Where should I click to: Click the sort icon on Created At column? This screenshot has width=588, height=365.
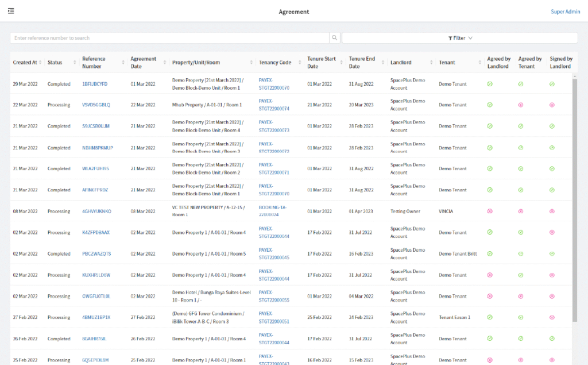(x=42, y=63)
